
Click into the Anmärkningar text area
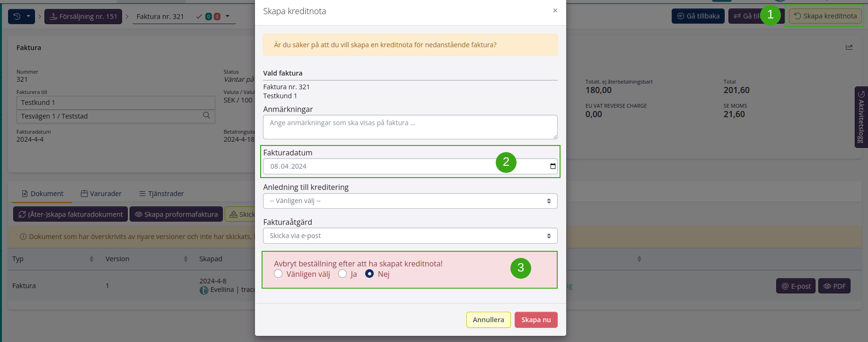(410, 127)
